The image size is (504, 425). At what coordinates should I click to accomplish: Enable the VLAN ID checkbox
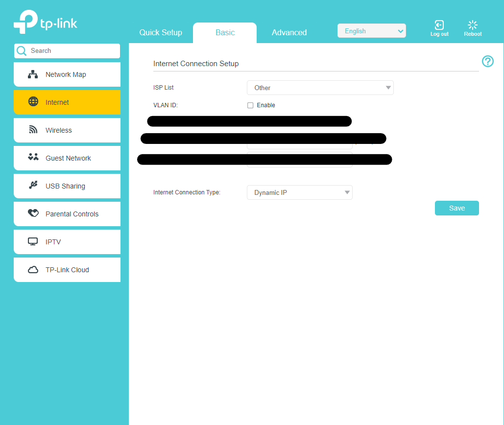click(x=250, y=105)
